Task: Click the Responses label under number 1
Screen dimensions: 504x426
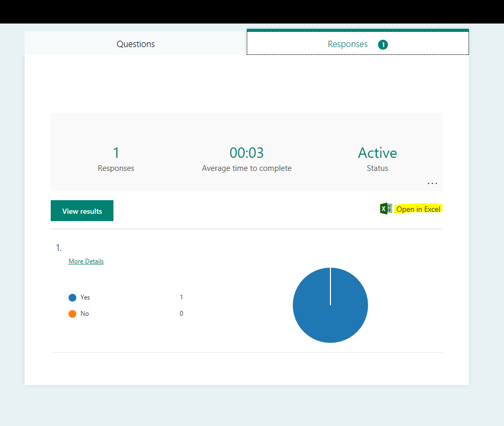Action: (116, 168)
